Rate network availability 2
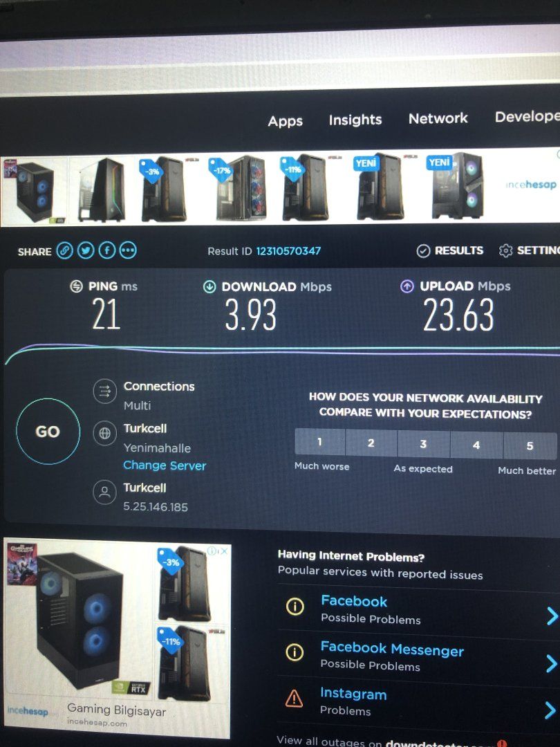Screen dimensions: 560x747 [x=371, y=443]
